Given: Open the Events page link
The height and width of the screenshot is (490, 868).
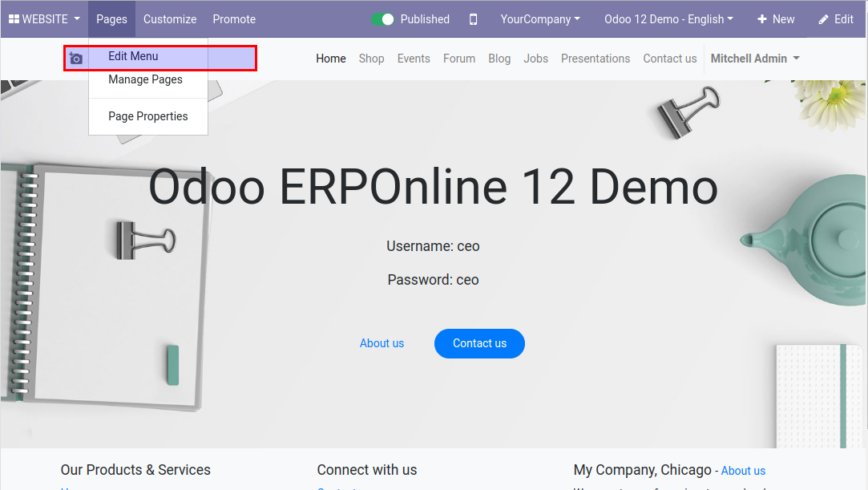Looking at the screenshot, I should tap(414, 58).
